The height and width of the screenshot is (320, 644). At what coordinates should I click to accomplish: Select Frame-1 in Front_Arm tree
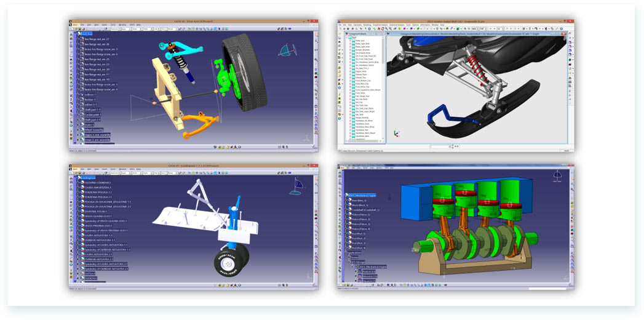[89, 124]
